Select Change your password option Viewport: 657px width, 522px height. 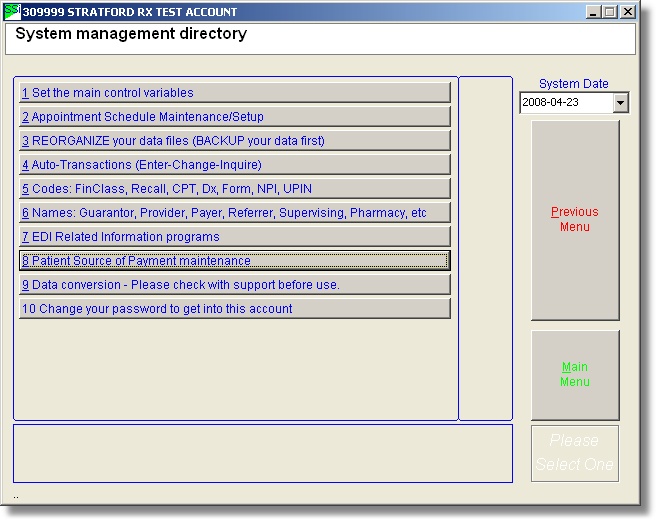235,309
